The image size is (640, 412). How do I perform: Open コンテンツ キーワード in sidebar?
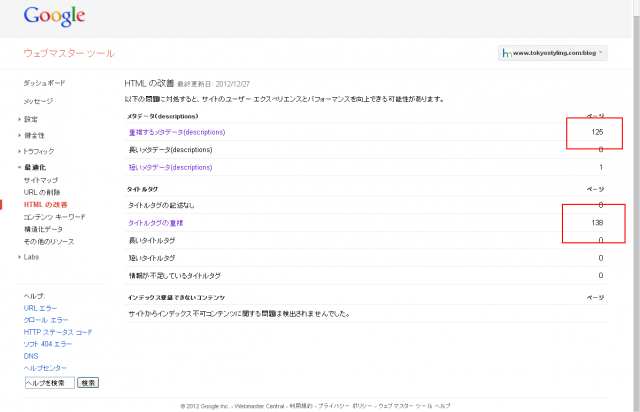[54, 217]
